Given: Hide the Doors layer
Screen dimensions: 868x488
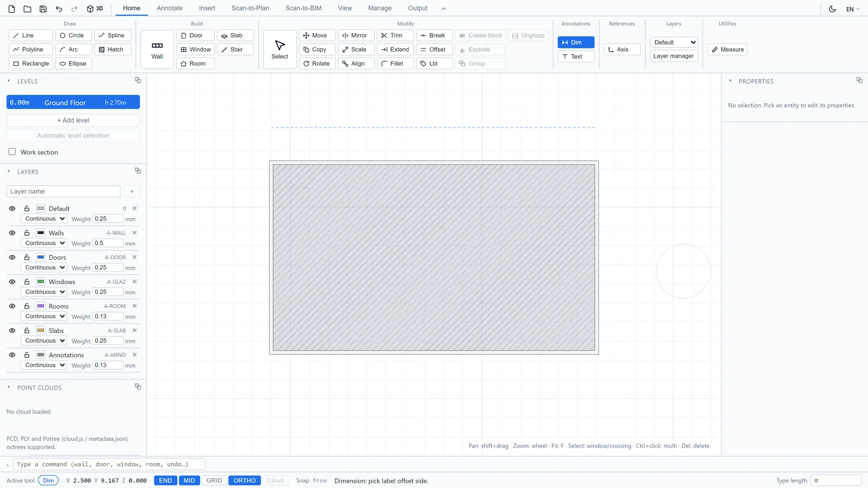Looking at the screenshot, I should 12,257.
